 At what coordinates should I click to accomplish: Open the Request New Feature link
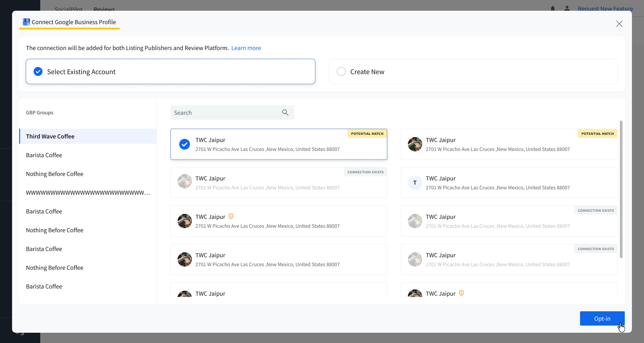(605, 8)
